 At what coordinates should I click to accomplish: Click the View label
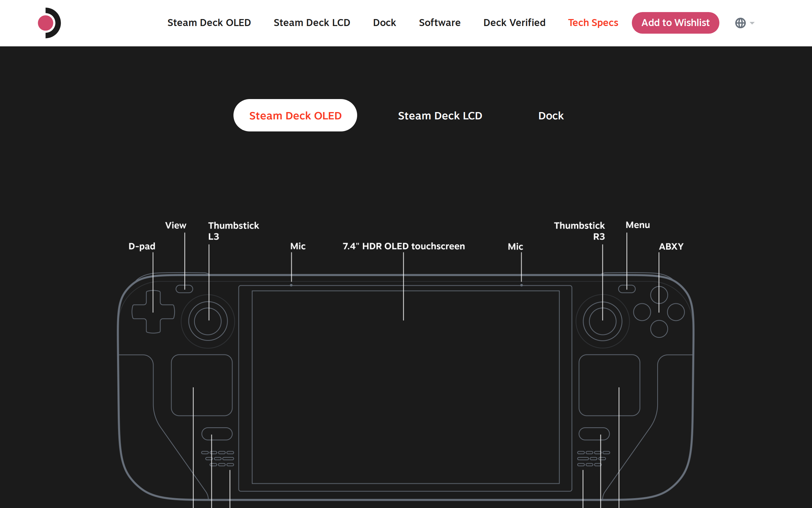[x=175, y=225]
